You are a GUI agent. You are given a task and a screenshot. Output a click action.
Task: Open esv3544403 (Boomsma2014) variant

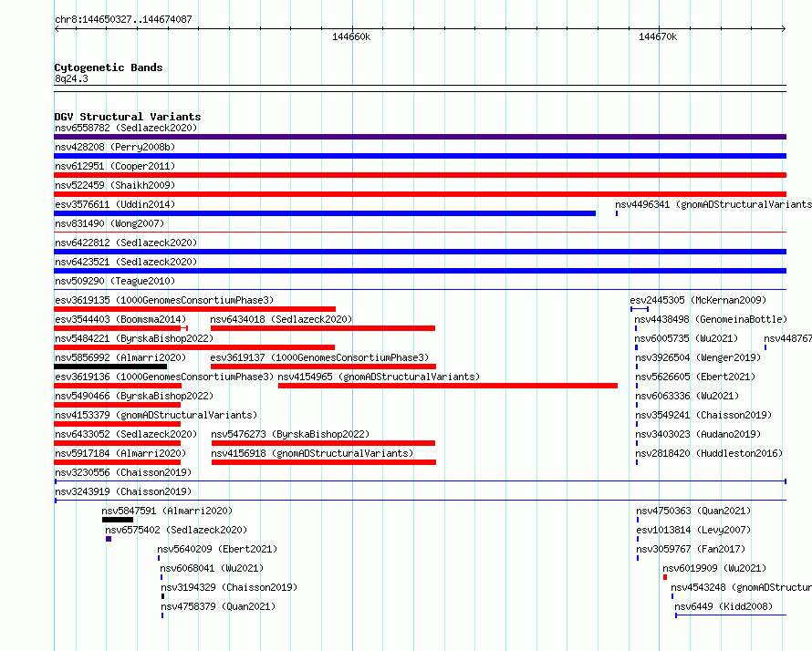coord(120,319)
